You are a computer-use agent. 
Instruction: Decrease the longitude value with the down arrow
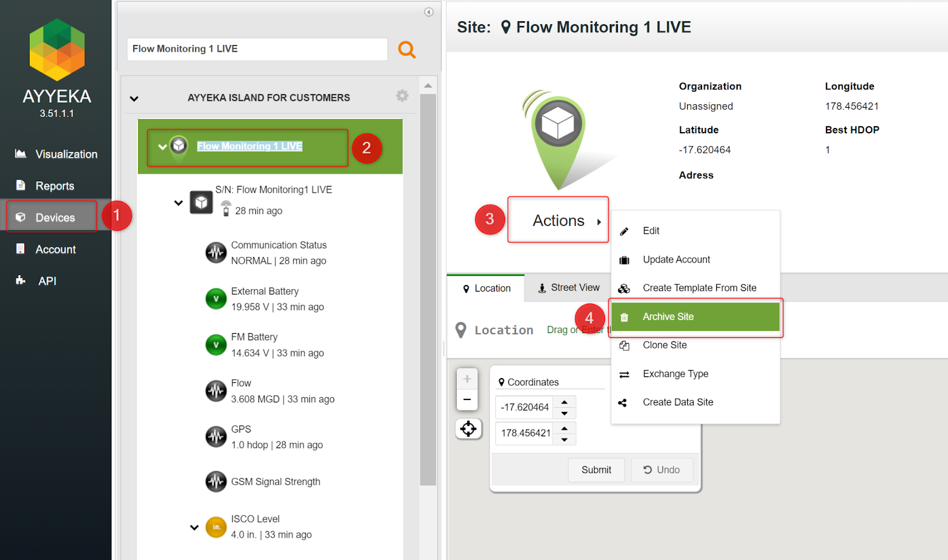[565, 439]
